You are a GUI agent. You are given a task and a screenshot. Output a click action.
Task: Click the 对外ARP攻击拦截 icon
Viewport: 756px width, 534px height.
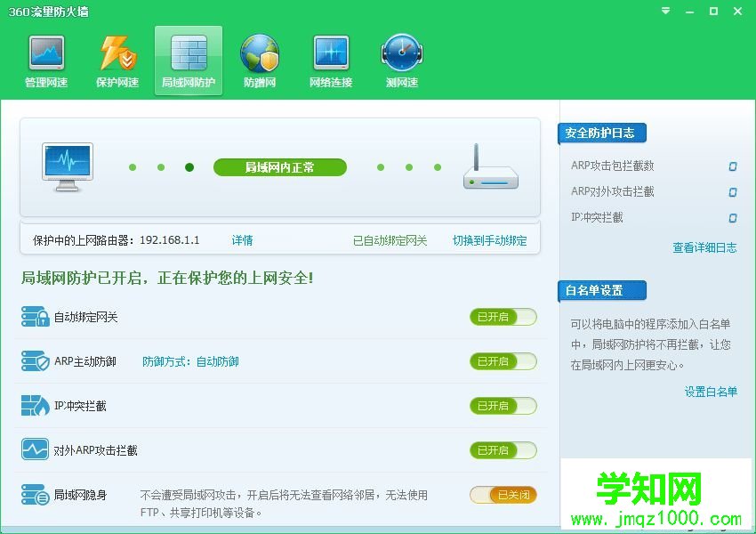coord(36,449)
